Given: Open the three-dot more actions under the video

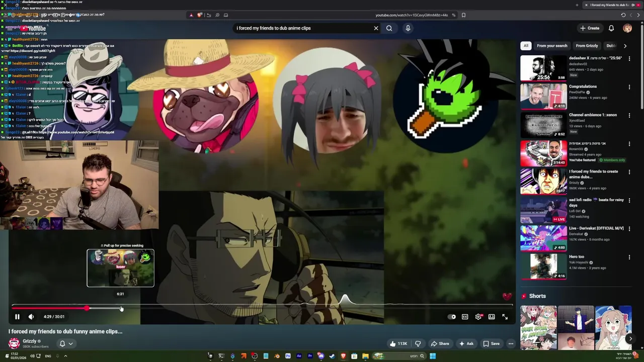Looking at the screenshot, I should [511, 344].
